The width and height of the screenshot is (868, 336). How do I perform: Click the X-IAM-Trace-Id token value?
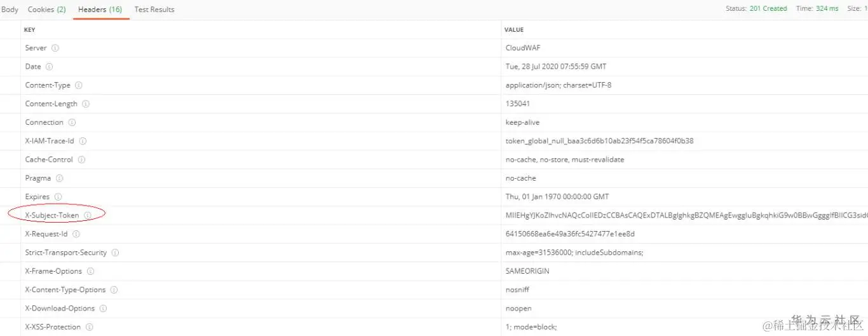point(599,141)
